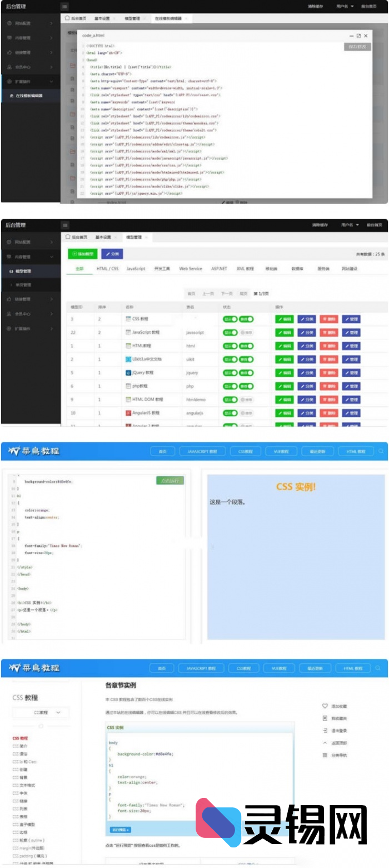Click the CSS 简介 link in the tutorial sidebar
Screen dimensions: 389x868
click(20, 746)
